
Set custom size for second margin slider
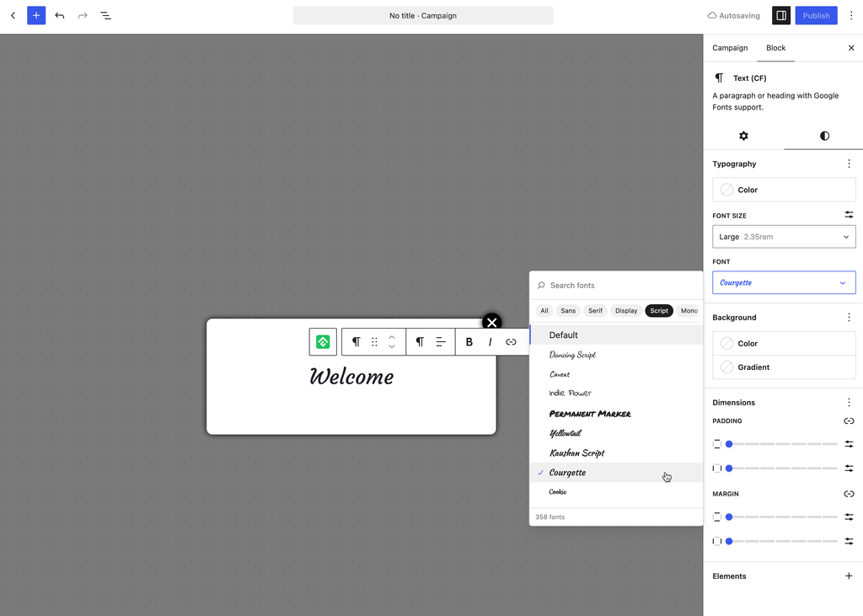(x=849, y=541)
